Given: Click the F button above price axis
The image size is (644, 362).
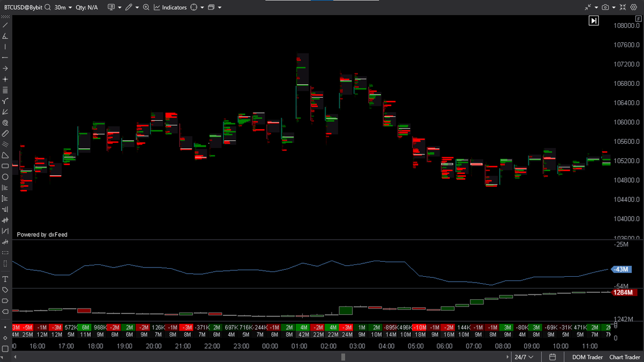Looking at the screenshot, I should (x=639, y=19).
